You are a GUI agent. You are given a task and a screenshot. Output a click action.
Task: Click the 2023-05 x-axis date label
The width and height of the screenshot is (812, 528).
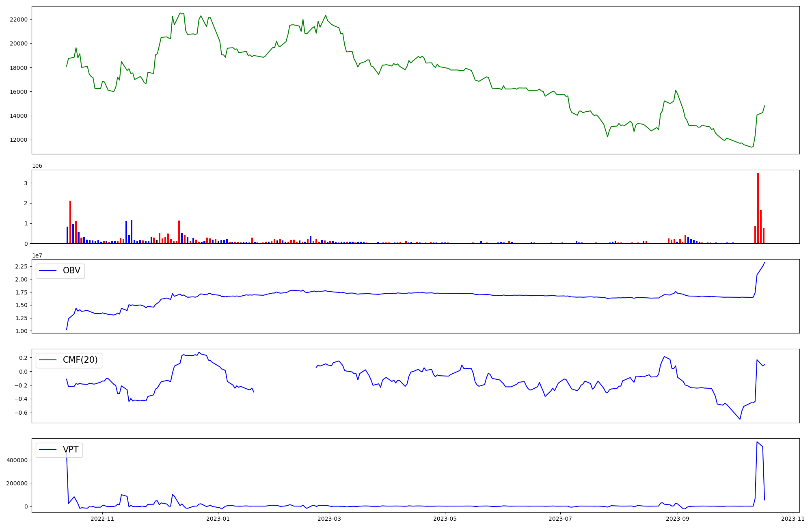445,519
